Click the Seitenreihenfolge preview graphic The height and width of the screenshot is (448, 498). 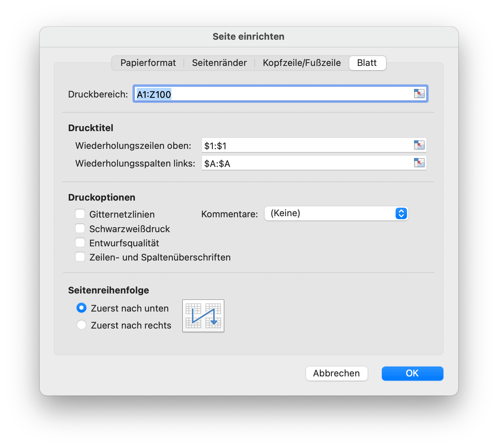(203, 316)
